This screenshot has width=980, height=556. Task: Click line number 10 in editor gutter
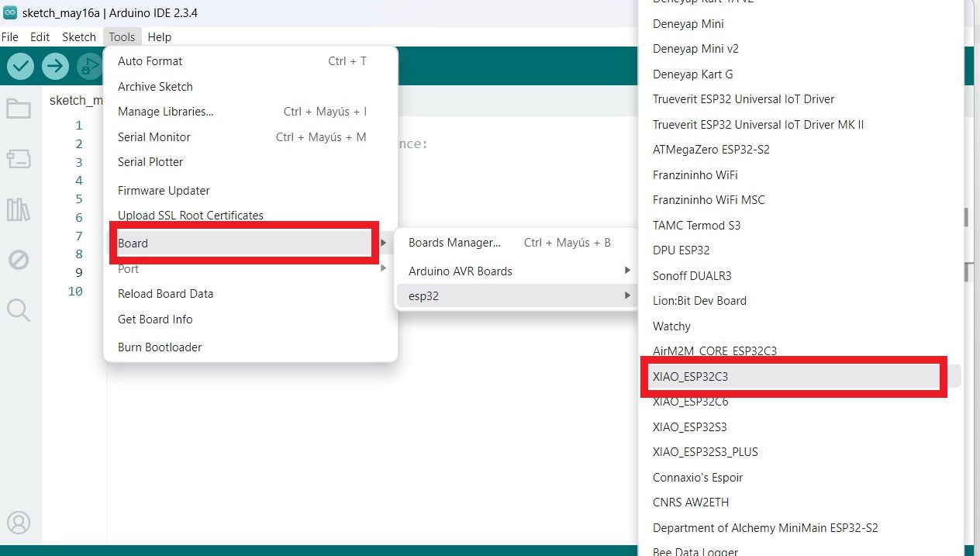click(75, 292)
